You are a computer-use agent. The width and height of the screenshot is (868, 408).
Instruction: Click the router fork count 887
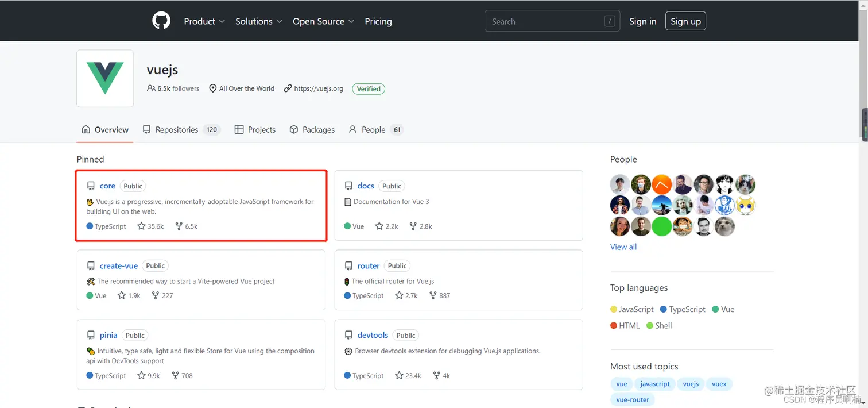tap(440, 295)
